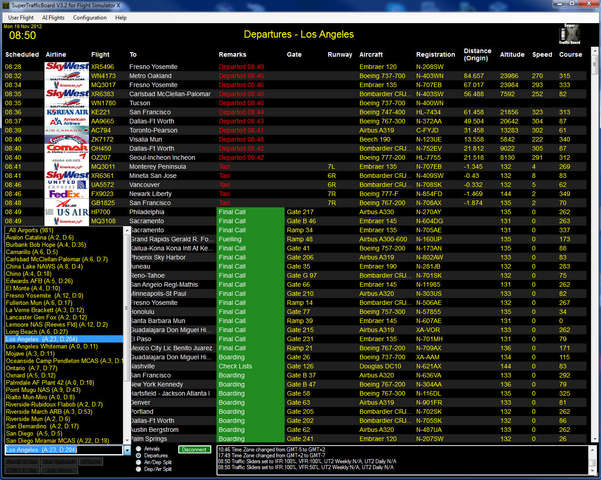601x480 pixels.
Task: Click airline logo for flight MQ3017
Action: point(67,85)
